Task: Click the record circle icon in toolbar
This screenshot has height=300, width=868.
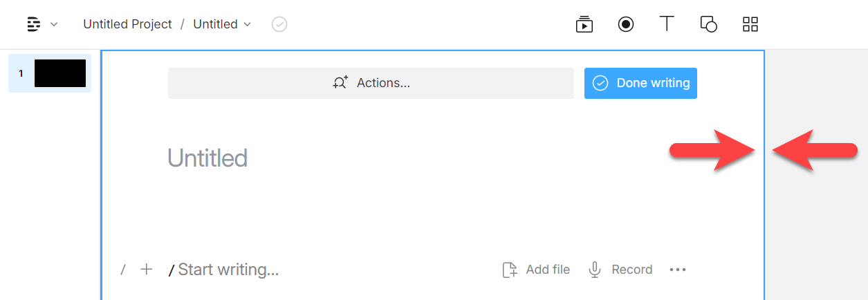Action: tap(626, 24)
